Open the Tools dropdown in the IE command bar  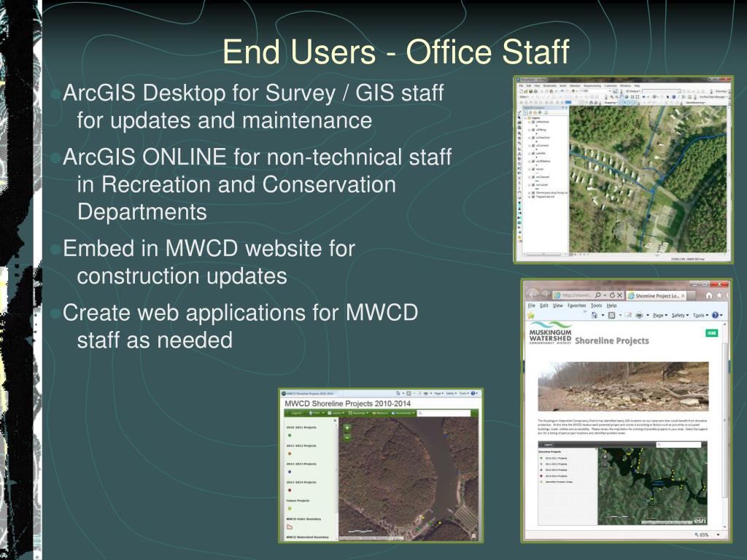pos(701,315)
